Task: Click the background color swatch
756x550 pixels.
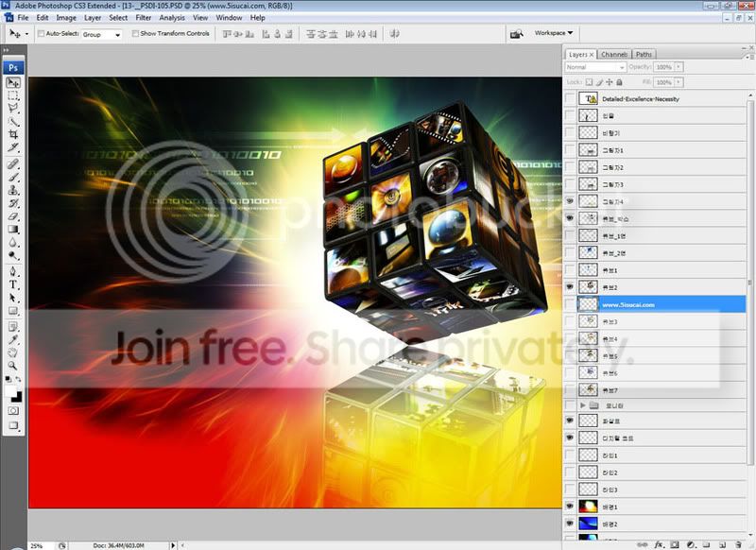Action: click(18, 398)
